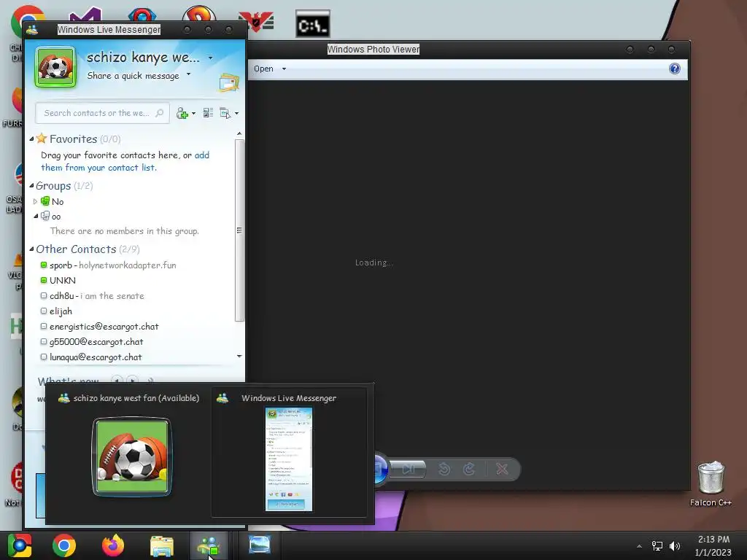Viewport: 747px width, 560px height.
Task: Click the add them from your contact list link
Action: coord(125,161)
